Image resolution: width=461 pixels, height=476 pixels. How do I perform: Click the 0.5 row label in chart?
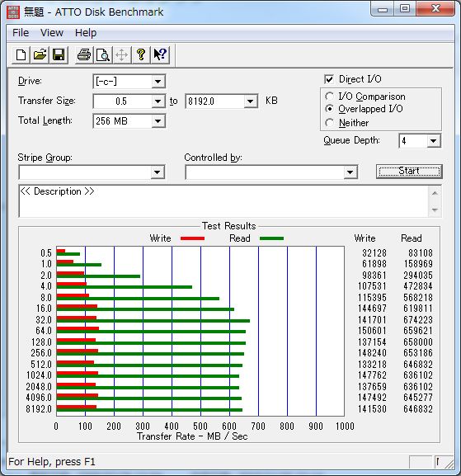pyautogui.click(x=46, y=253)
